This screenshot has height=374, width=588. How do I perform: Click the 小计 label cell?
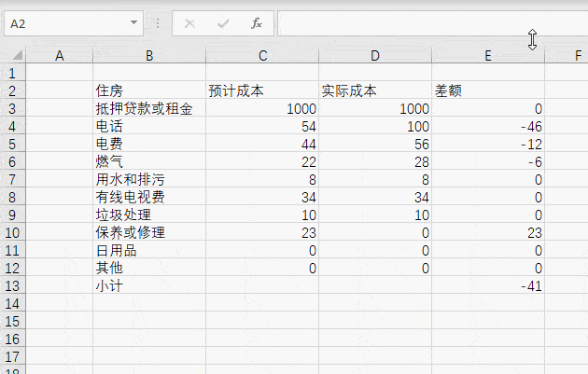[x=149, y=286]
